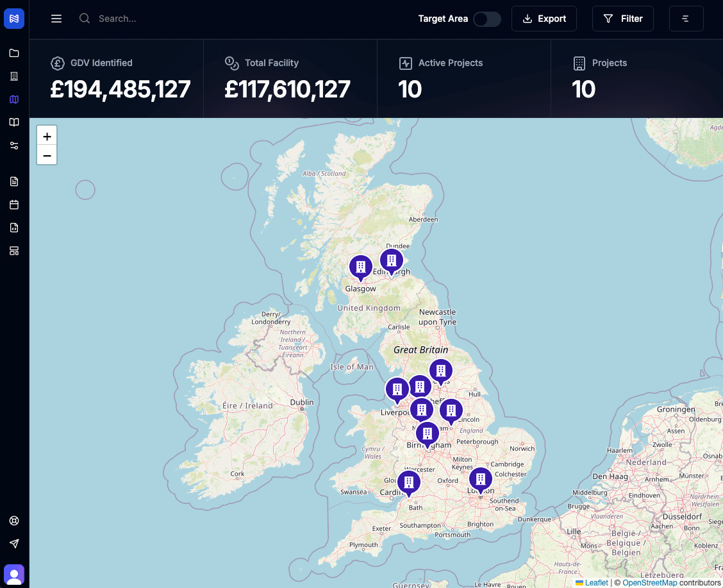Click the Projects count card
This screenshot has width=723, height=588.
point(636,78)
